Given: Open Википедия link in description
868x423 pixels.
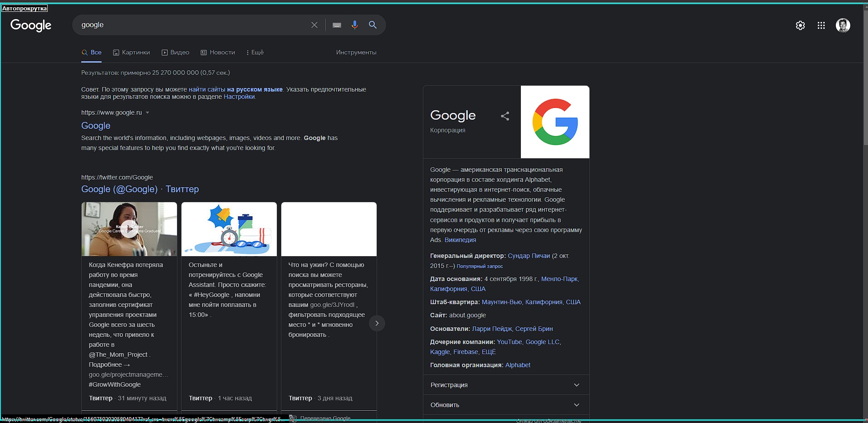Looking at the screenshot, I should (x=460, y=240).
